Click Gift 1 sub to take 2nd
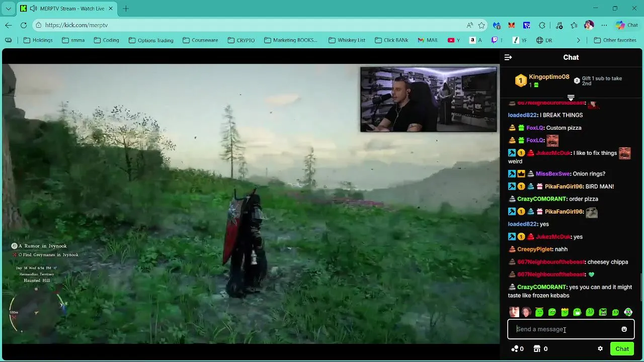 (x=602, y=81)
